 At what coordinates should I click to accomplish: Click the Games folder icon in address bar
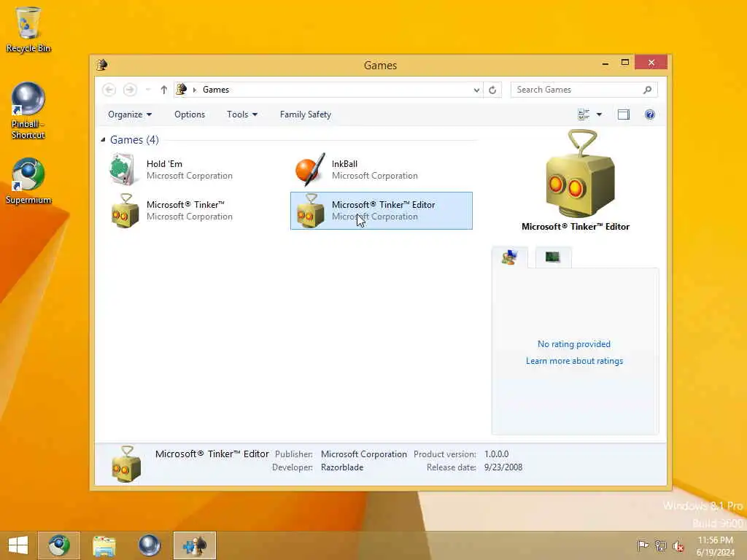(182, 89)
